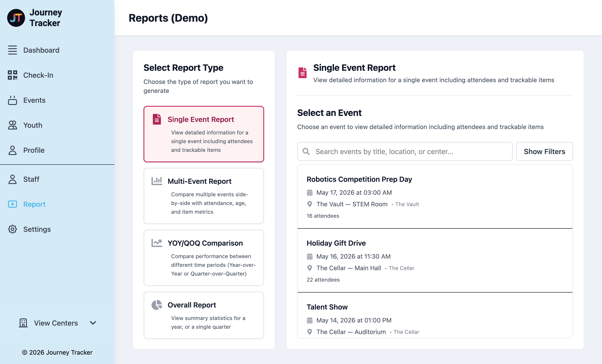Click 'The Vault — STEM Room' location text
602x364 pixels.
pos(352,204)
